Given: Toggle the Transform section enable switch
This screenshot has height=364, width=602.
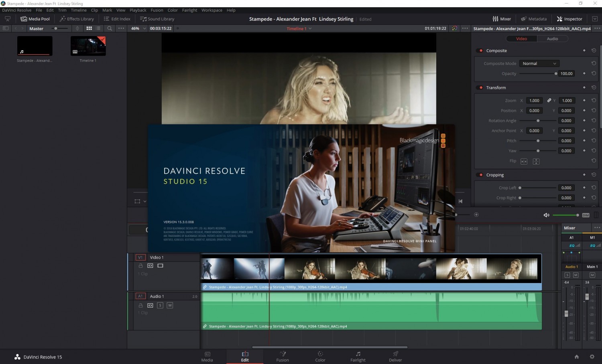Looking at the screenshot, I should coord(481,87).
